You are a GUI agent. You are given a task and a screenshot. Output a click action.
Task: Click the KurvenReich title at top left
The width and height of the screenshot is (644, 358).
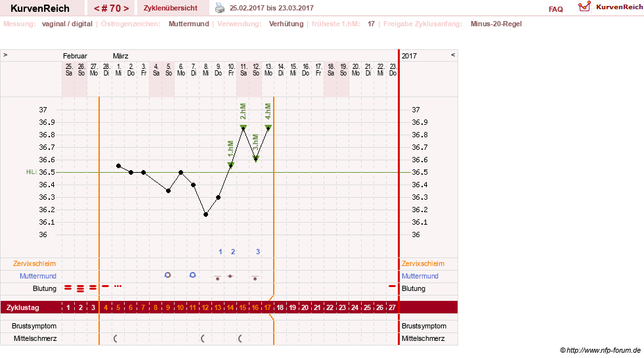[x=40, y=9]
